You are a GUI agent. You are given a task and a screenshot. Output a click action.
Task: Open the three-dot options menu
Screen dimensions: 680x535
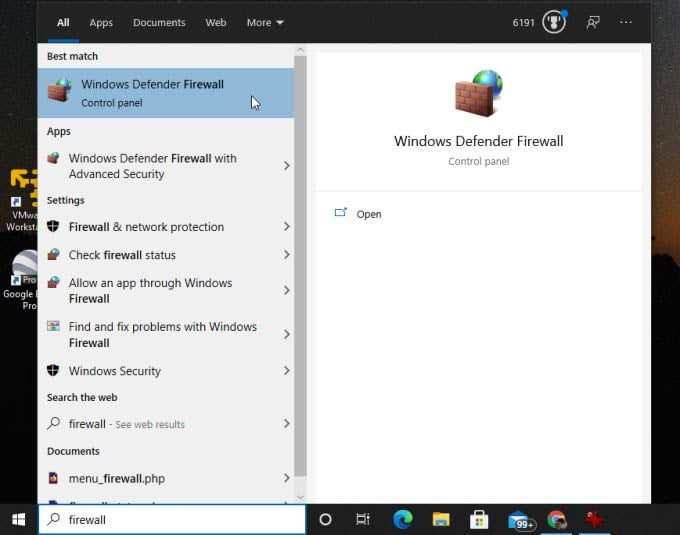click(x=626, y=22)
